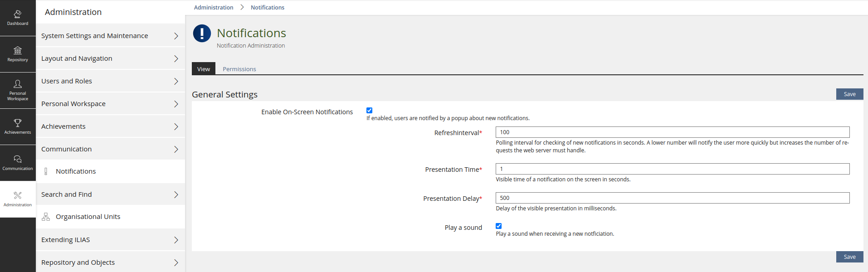Click the Administration tools icon
868x272 pixels.
pyautogui.click(x=18, y=195)
